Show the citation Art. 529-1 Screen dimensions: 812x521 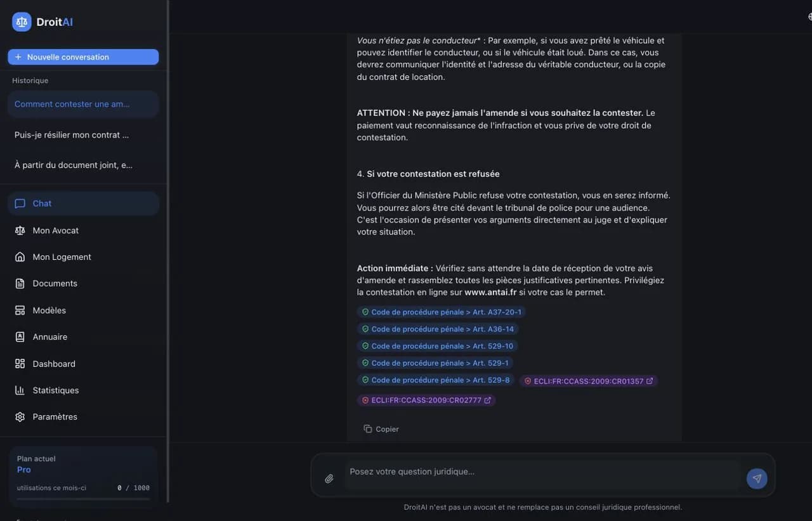pos(435,363)
